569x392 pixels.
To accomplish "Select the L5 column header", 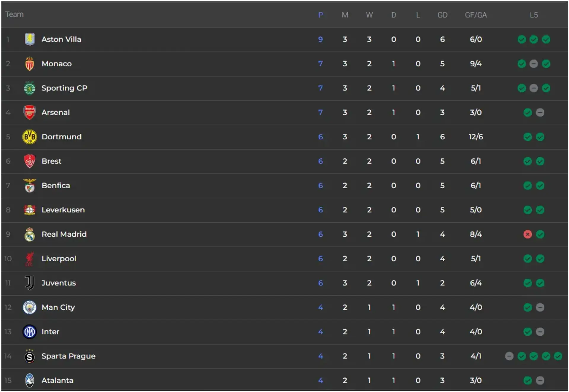I will [x=534, y=15].
